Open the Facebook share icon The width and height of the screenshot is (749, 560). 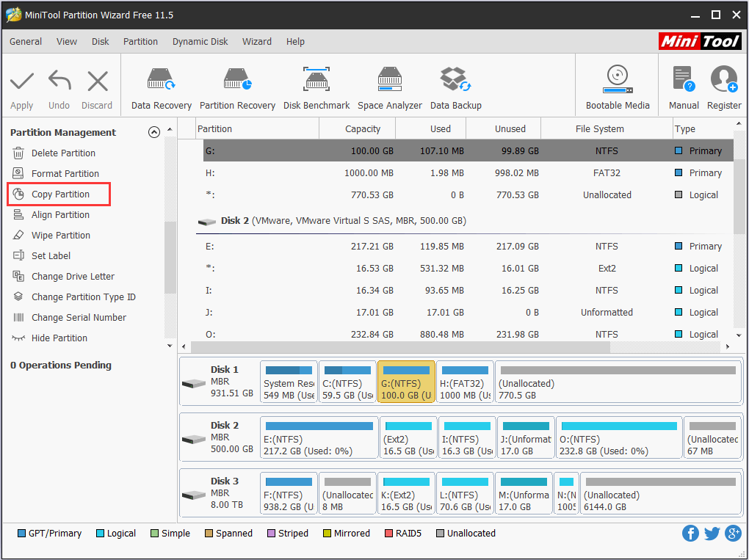(x=690, y=534)
